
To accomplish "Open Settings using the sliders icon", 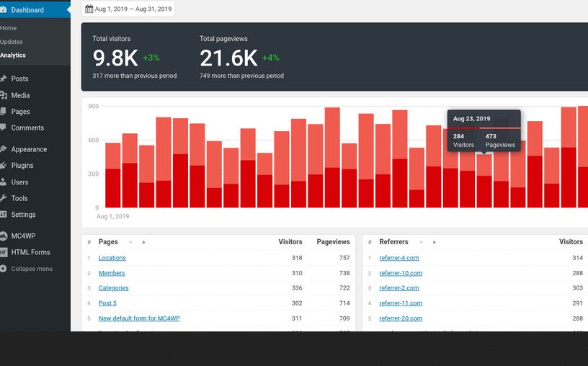I will click(3, 215).
